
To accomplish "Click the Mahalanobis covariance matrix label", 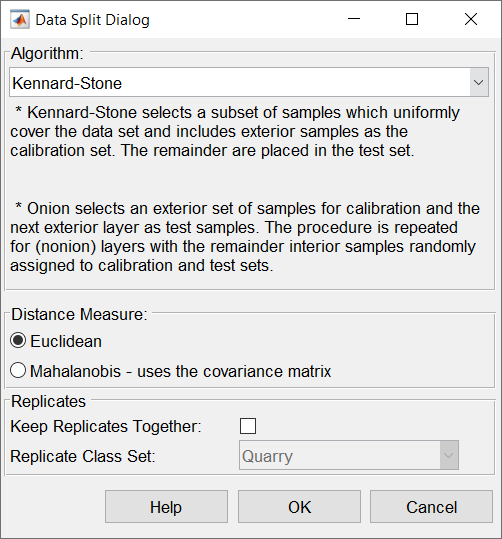I will pos(181,371).
